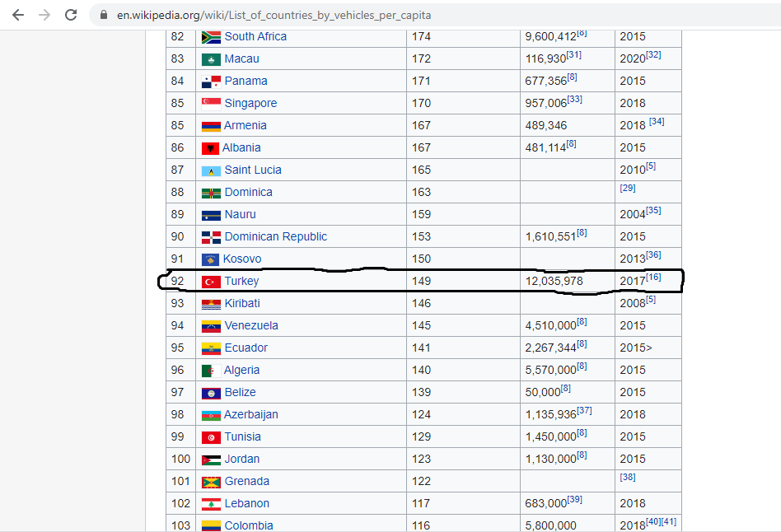Open the Turkey article link

coord(241,281)
